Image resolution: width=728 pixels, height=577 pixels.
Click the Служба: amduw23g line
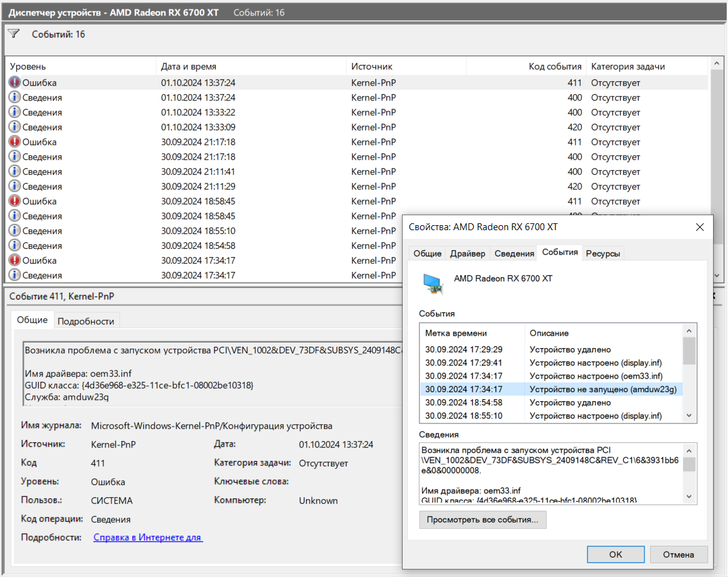point(67,397)
